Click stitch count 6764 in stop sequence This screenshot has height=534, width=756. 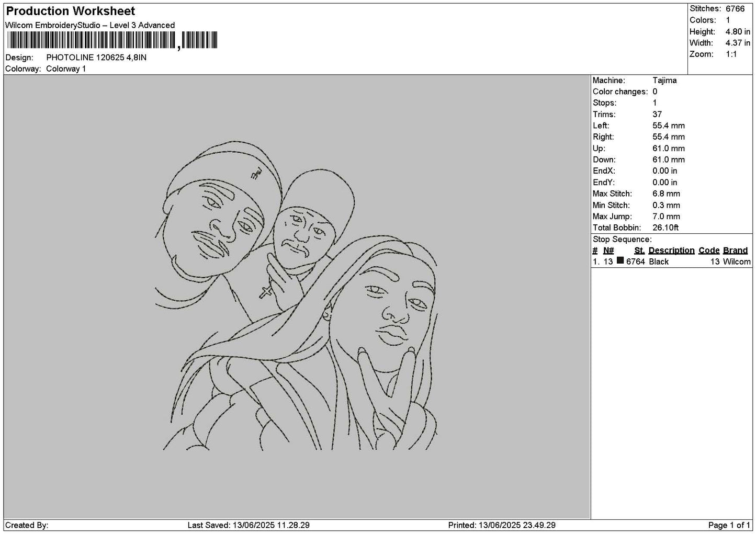point(636,262)
